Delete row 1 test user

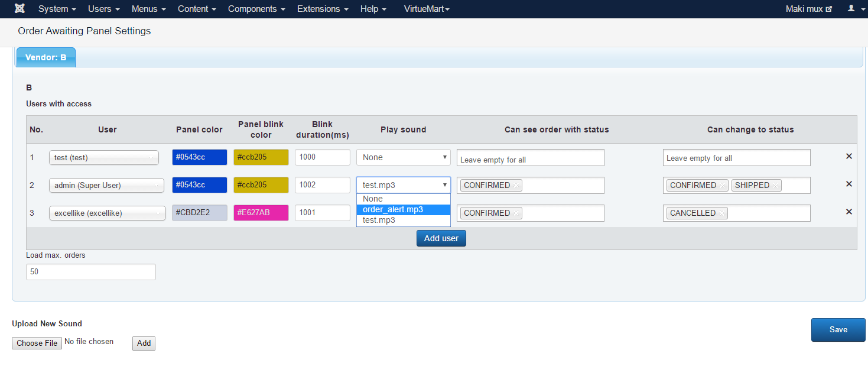[x=849, y=157]
